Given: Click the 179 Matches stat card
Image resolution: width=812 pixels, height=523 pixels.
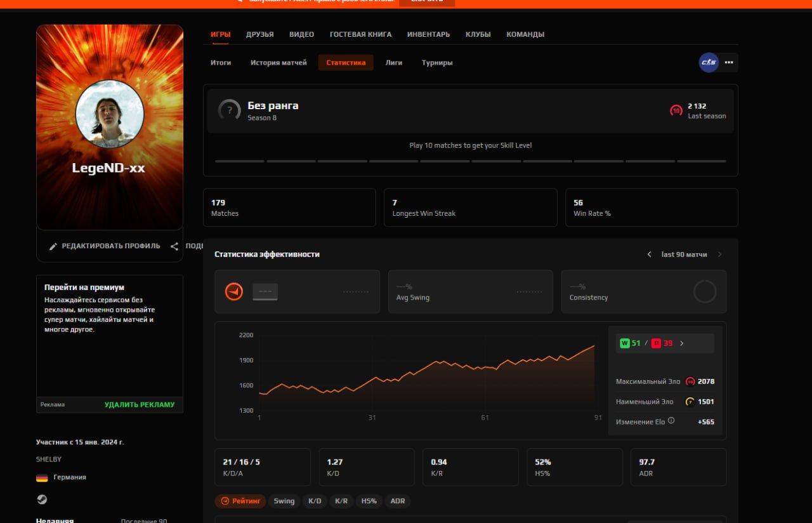Looking at the screenshot, I should [289, 208].
